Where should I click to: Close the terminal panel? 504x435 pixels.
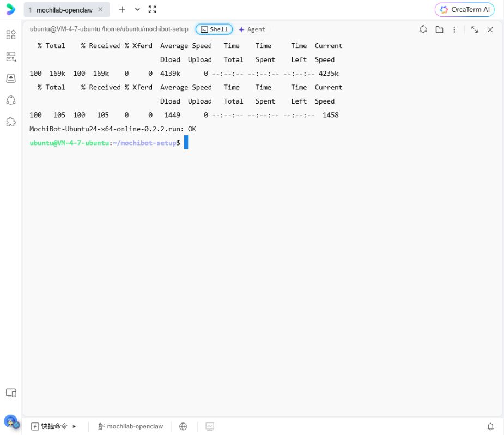coord(490,29)
